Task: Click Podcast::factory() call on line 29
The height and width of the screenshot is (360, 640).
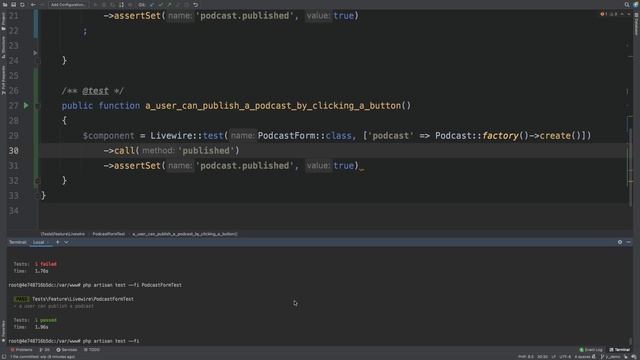Action: click(482, 136)
